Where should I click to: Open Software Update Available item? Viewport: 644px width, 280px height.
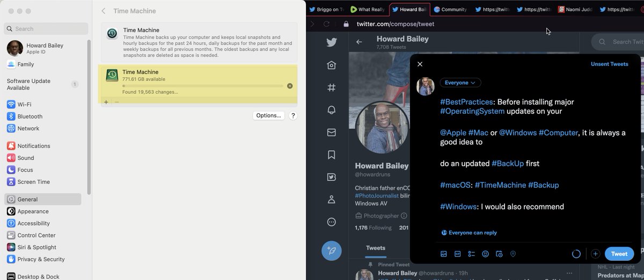click(43, 84)
